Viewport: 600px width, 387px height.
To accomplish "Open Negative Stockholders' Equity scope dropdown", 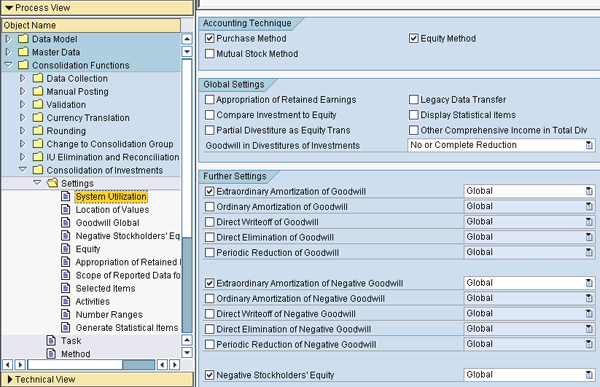I will tap(589, 375).
